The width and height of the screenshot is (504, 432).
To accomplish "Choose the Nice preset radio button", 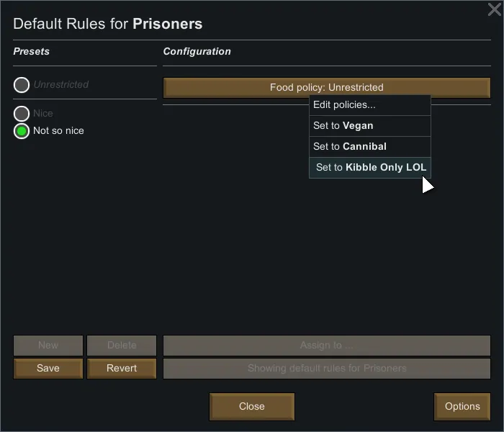I will click(x=22, y=114).
